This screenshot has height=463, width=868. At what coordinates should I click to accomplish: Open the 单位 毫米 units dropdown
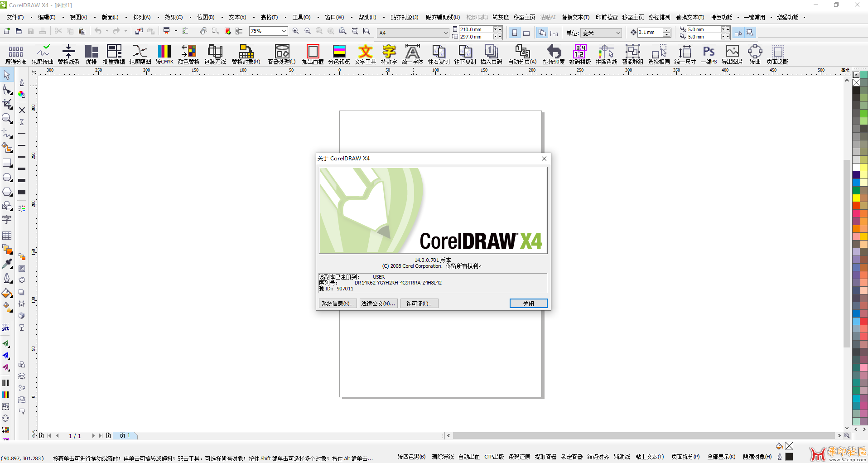618,33
